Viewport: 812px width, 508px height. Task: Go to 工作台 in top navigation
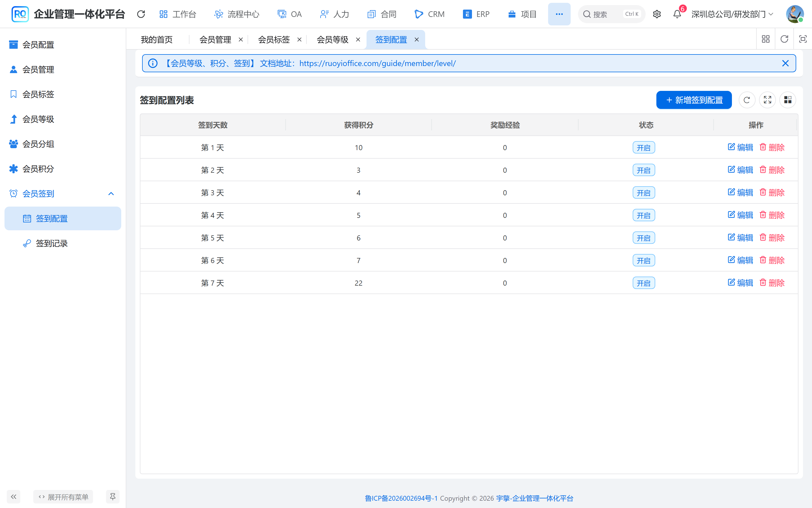[x=178, y=14]
